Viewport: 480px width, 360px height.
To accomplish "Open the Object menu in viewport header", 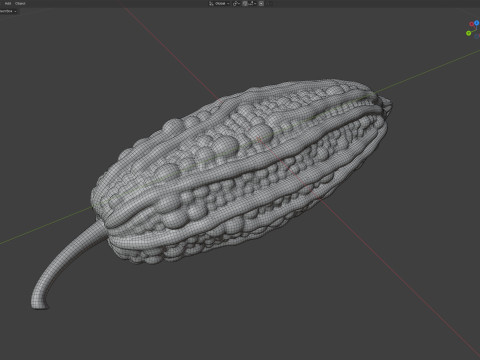I will click(x=20, y=3).
